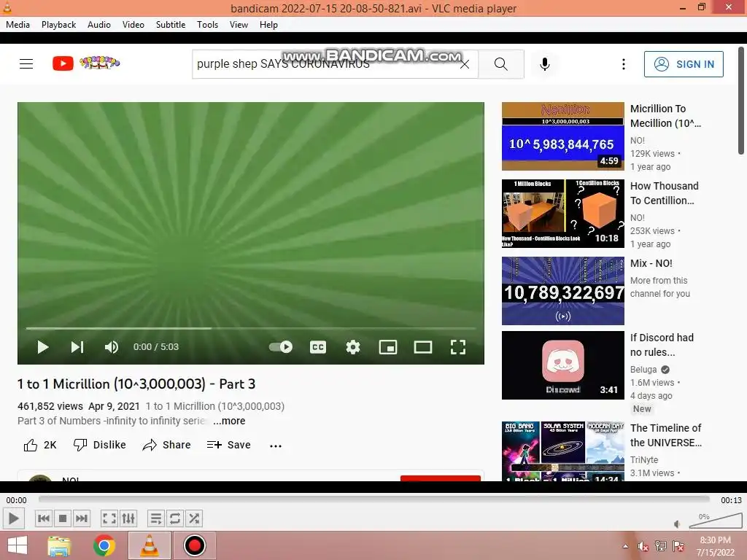This screenshot has height=560, width=747.
Task: Open the Media menu
Action: (x=18, y=25)
